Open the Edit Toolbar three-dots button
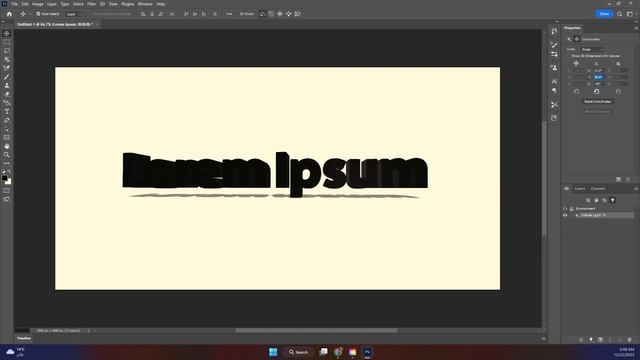The width and height of the screenshot is (640, 360). [7, 163]
